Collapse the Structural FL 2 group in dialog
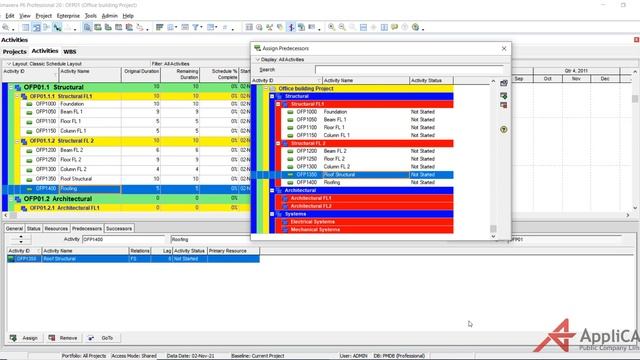The width and height of the screenshot is (640, 360). coord(278,143)
